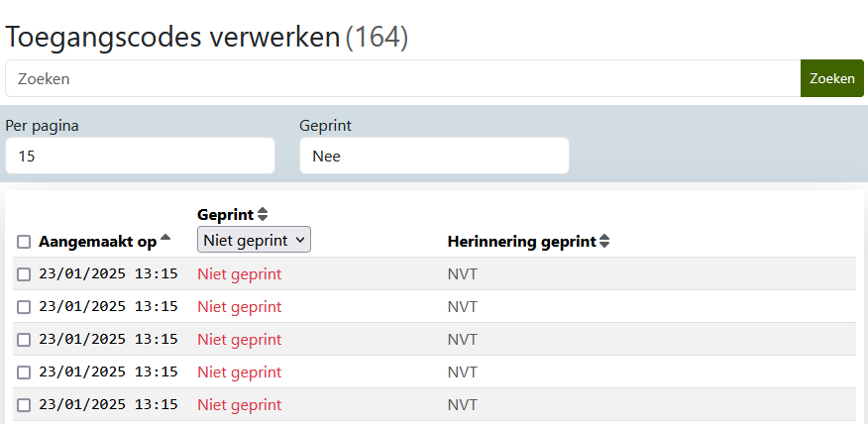The image size is (868, 424).
Task: Click the sort arrows next to Geprint header
Action: 263,214
